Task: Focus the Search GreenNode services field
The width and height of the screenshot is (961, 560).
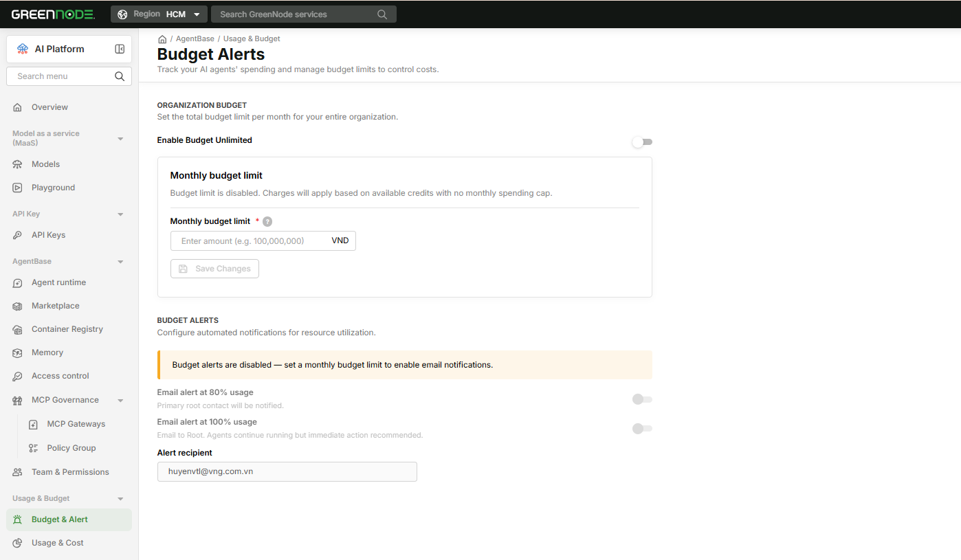Action: pyautogui.click(x=303, y=14)
